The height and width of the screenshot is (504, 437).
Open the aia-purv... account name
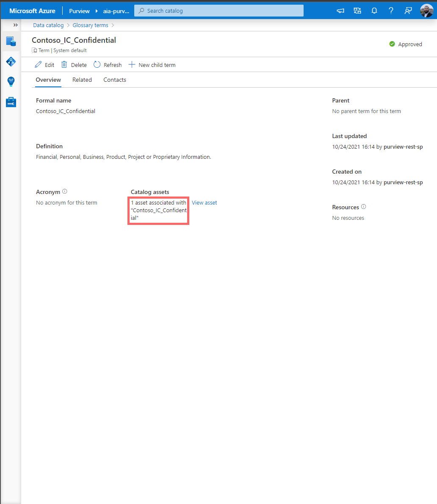(116, 11)
